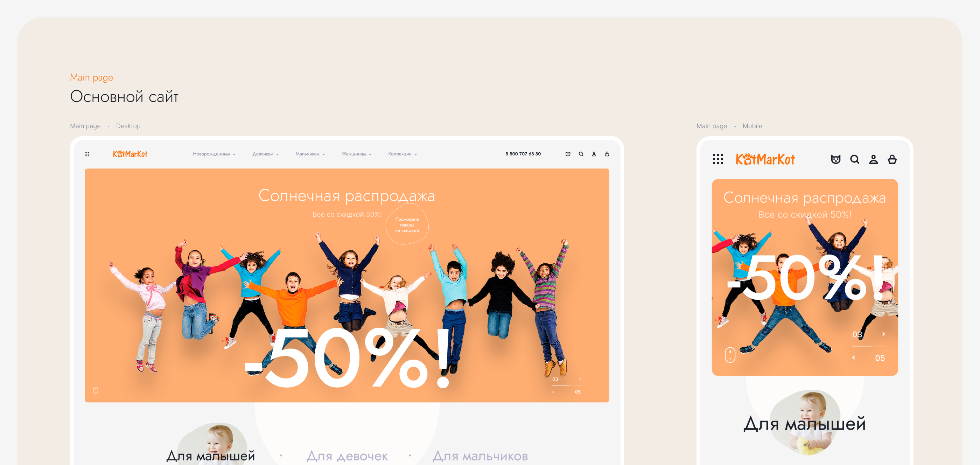The width and height of the screenshot is (980, 465).
Task: Select the Для девочек category link
Action: click(347, 456)
